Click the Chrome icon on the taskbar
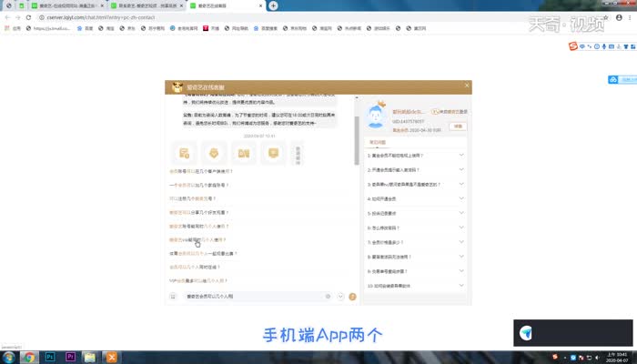The height and width of the screenshot is (364, 637). coord(28,358)
